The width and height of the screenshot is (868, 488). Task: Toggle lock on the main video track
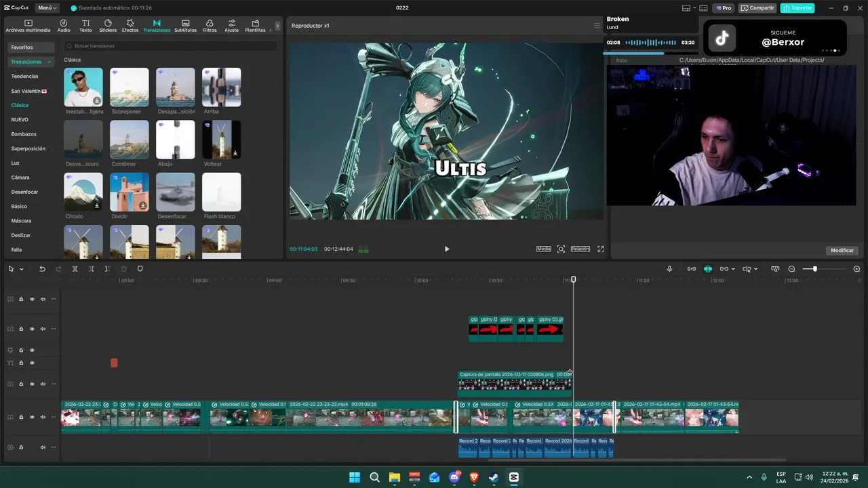(x=21, y=417)
